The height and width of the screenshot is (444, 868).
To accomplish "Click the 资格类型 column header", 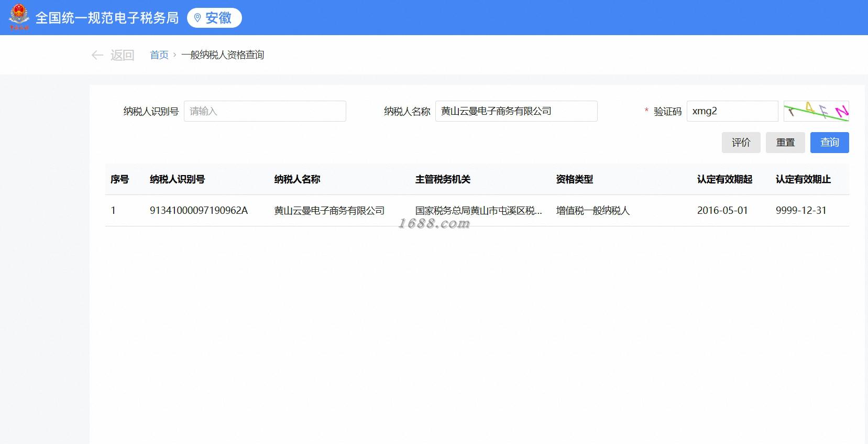I will pyautogui.click(x=574, y=179).
